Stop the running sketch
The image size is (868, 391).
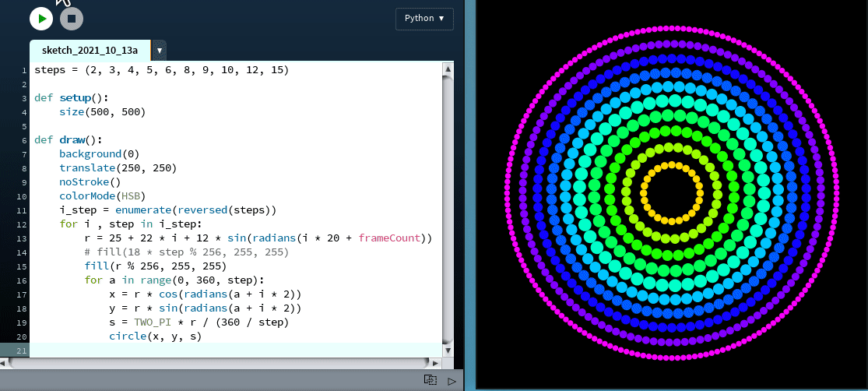tap(72, 18)
